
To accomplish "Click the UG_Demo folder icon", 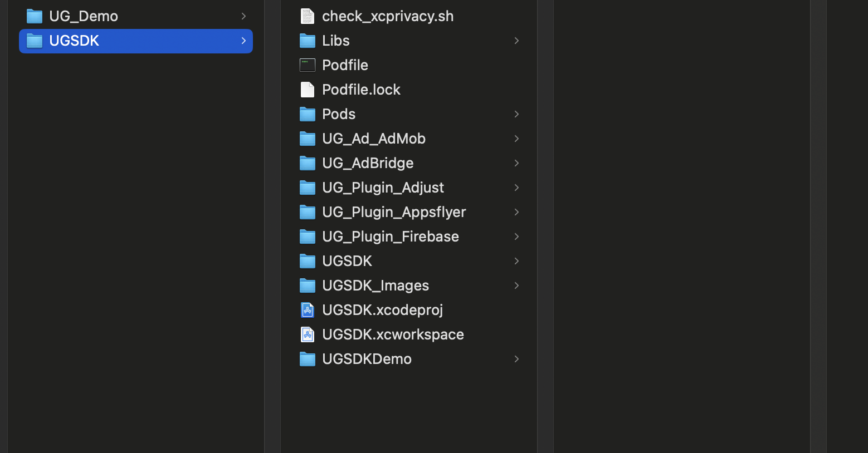I will pyautogui.click(x=34, y=16).
